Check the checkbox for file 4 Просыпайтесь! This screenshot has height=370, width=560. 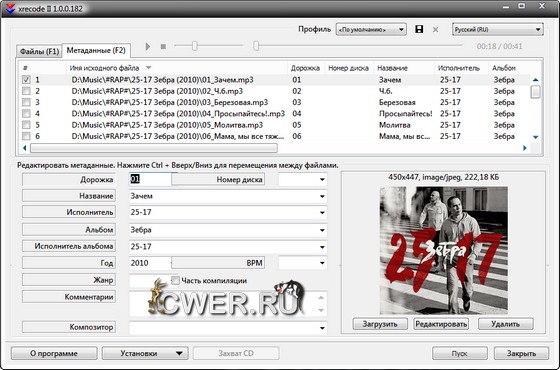point(26,114)
